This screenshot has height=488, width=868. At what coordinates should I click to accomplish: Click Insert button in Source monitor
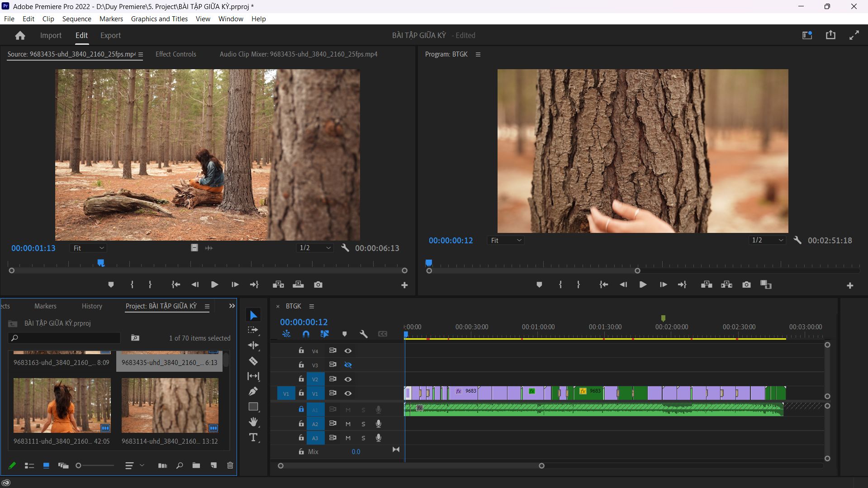(278, 284)
